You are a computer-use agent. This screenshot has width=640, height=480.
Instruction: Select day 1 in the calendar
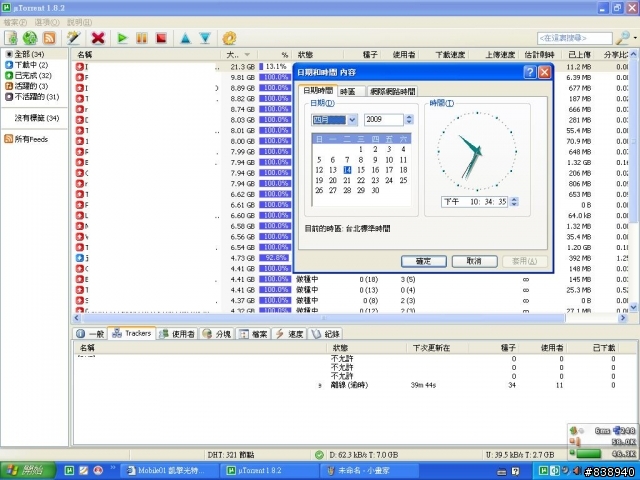tap(361, 149)
